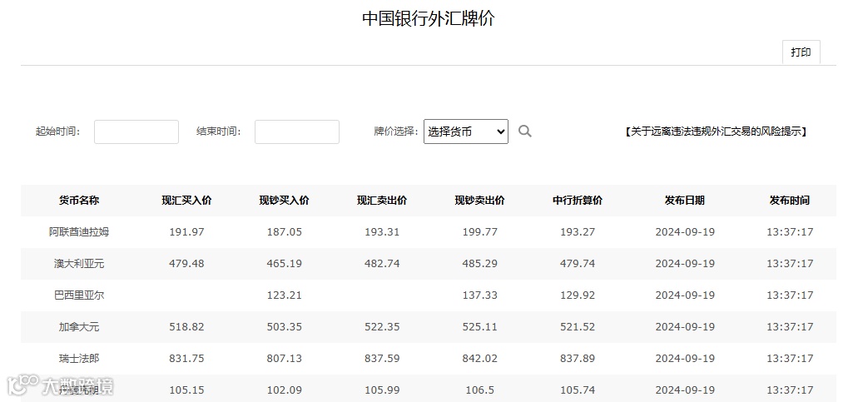Click the value 105.99 in the last row
The height and width of the screenshot is (402, 868).
point(382,390)
